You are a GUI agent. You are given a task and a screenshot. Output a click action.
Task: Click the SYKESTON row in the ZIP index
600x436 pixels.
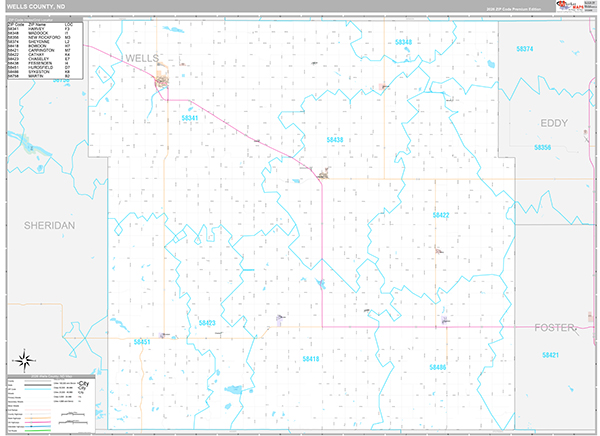(x=39, y=72)
